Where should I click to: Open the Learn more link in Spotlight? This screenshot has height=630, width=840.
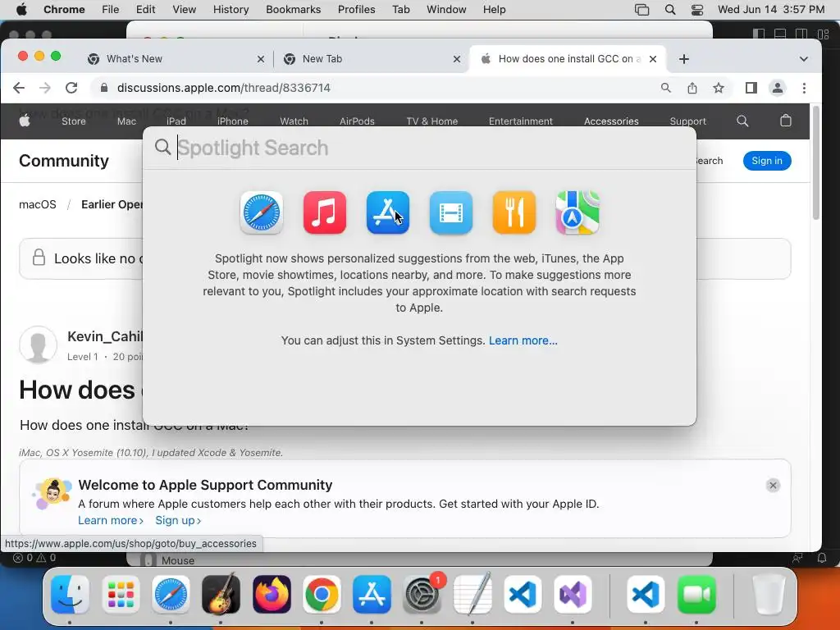coord(523,340)
